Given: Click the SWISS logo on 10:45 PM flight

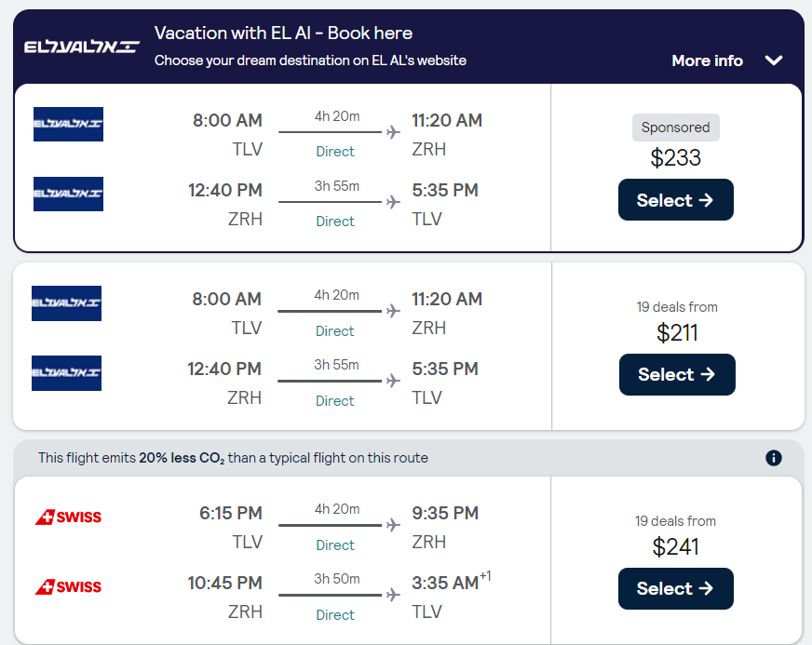Looking at the screenshot, I should [68, 586].
